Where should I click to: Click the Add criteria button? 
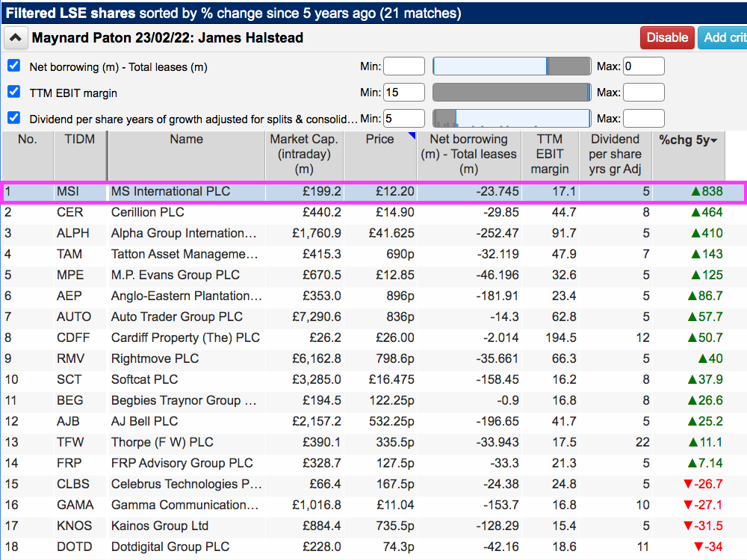point(723,37)
